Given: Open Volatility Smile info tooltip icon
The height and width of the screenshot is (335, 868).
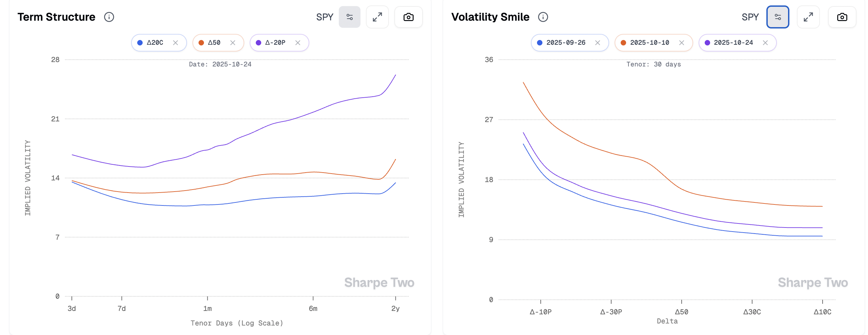Looking at the screenshot, I should click(543, 17).
